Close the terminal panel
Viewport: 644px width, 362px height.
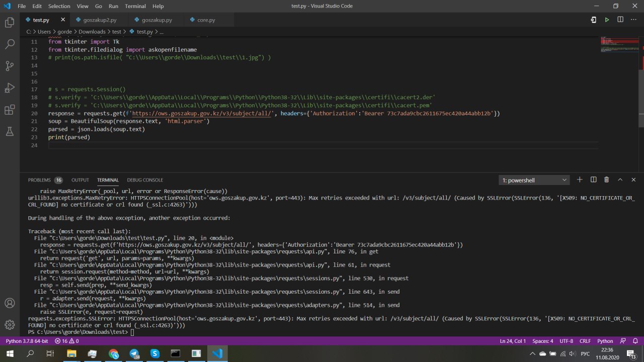click(x=633, y=179)
